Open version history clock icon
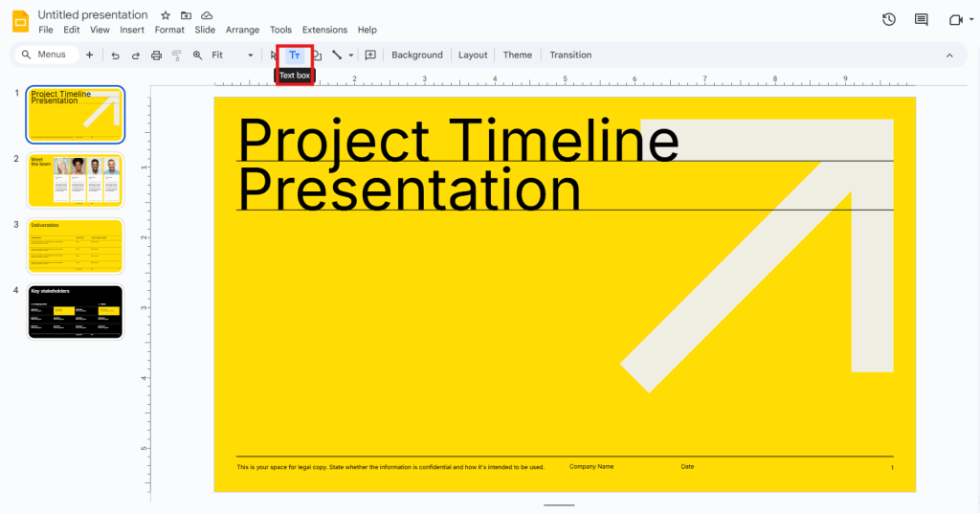 point(889,19)
